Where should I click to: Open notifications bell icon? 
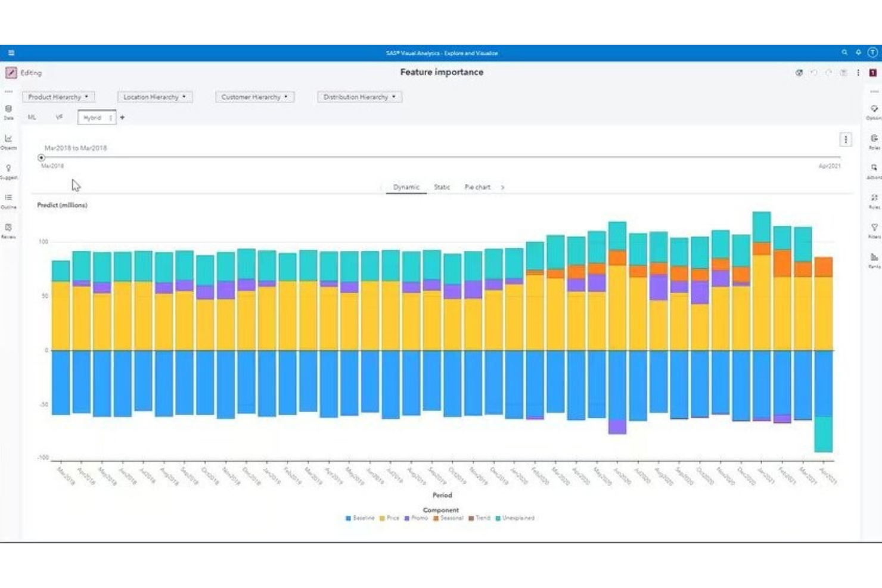pos(858,52)
